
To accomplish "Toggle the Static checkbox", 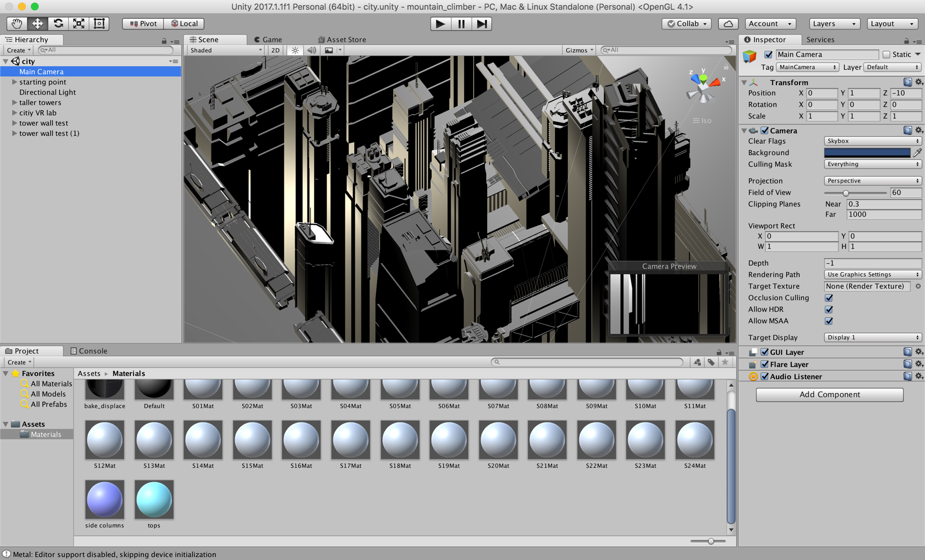I will 886,55.
